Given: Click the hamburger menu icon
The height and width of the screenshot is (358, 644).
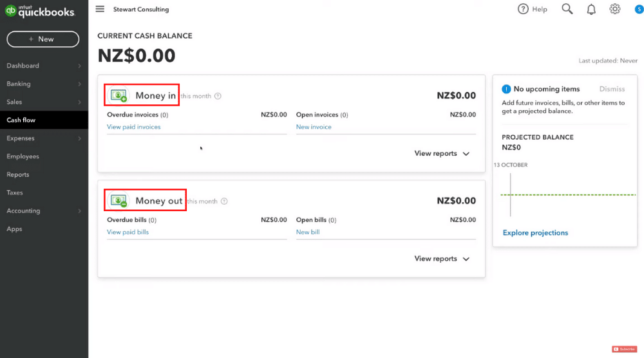Looking at the screenshot, I should [100, 9].
